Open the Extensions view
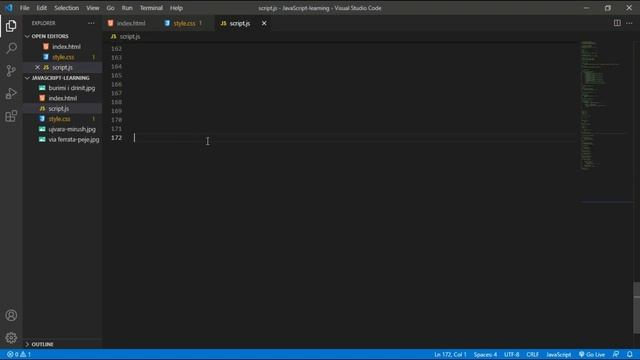 pos(11,116)
